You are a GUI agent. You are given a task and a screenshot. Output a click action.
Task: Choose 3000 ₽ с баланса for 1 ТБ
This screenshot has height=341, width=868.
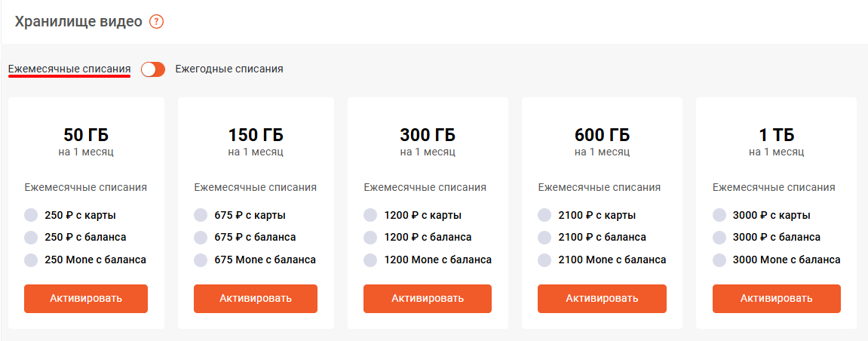tap(719, 238)
